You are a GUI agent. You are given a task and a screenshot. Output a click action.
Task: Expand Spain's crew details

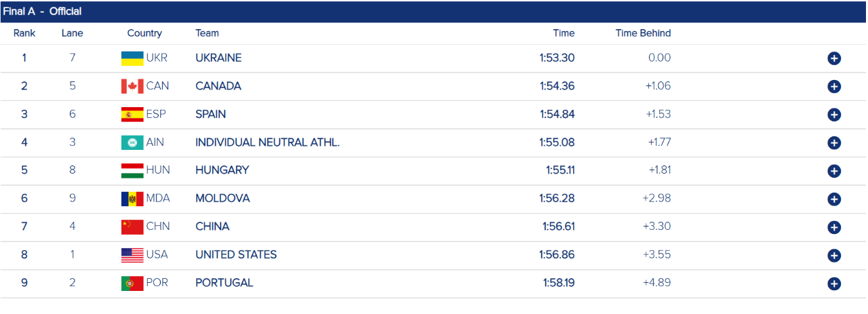[834, 115]
